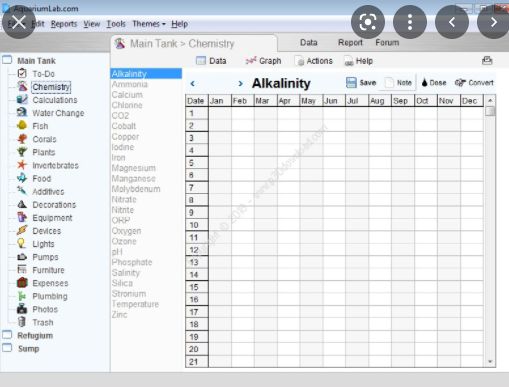Screen dimensions: 509x387
Task: Switch to the Report tab
Action: (350, 42)
